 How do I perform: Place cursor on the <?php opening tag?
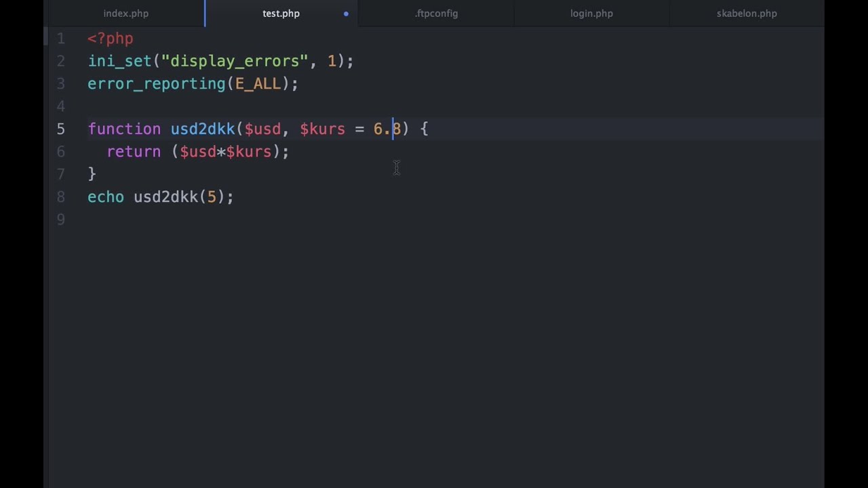(110, 39)
